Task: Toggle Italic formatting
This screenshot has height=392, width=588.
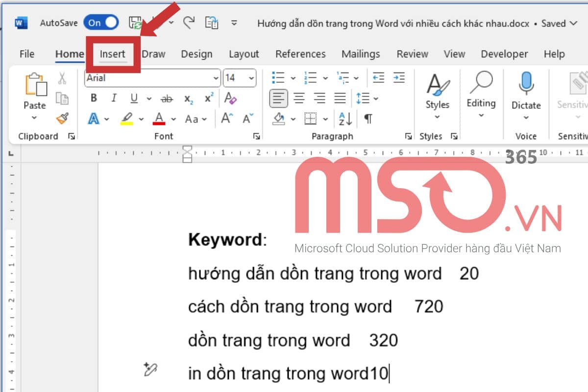Action: (x=114, y=98)
